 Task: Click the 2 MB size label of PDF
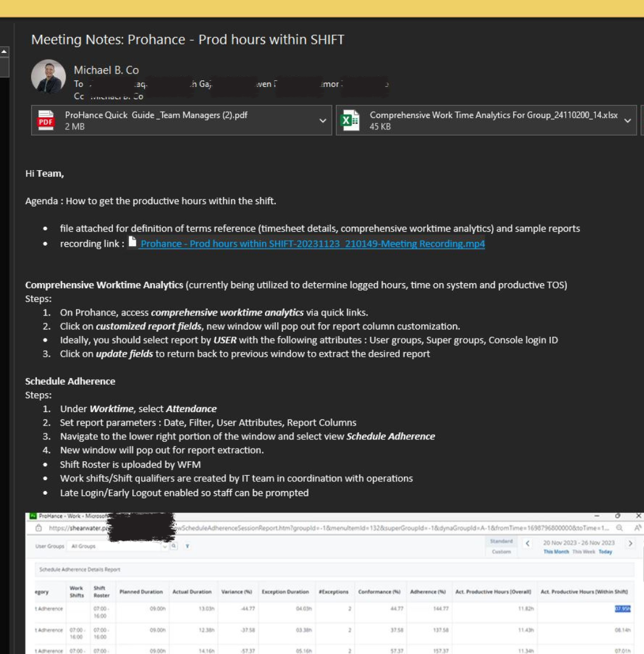pos(75,126)
